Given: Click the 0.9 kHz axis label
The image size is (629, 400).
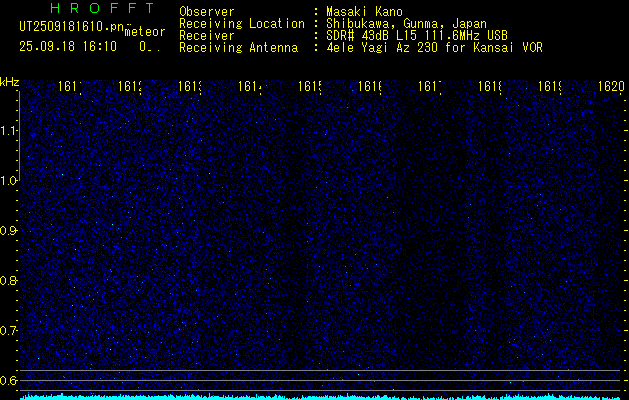Looking at the screenshot, I should [x=9, y=231].
